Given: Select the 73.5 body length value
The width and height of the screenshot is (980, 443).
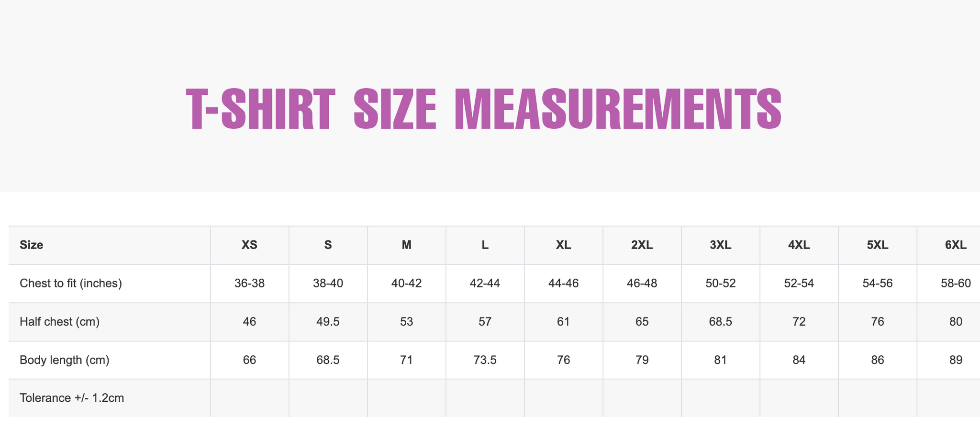Looking at the screenshot, I should point(485,360).
